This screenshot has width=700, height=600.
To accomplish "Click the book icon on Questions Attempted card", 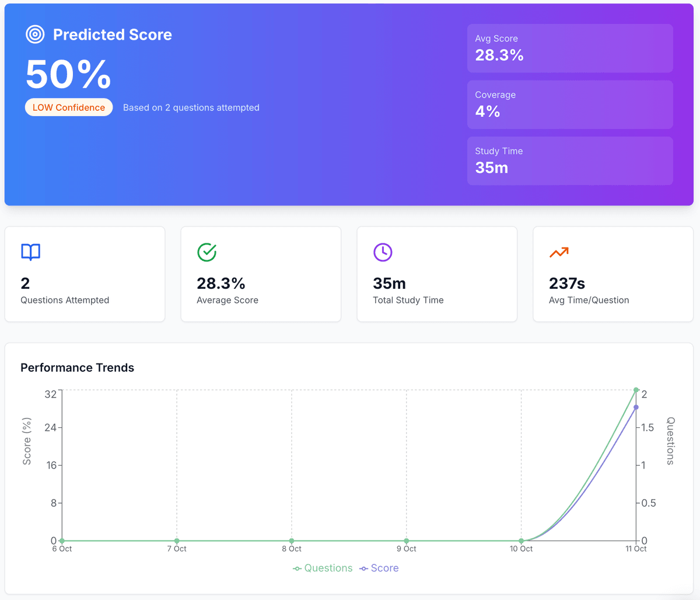I will [x=30, y=252].
